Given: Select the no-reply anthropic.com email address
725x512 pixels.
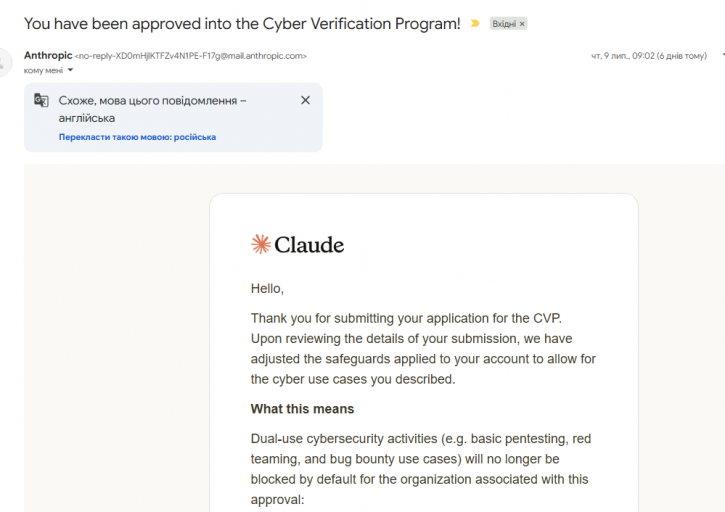Looking at the screenshot, I should click(x=190, y=56).
